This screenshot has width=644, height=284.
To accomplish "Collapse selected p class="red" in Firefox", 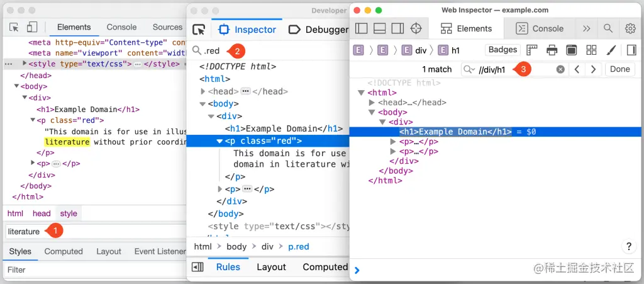I will click(219, 141).
